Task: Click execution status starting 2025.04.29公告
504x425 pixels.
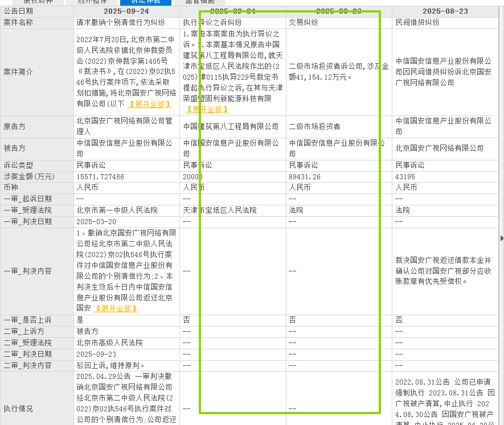Action: point(126,398)
